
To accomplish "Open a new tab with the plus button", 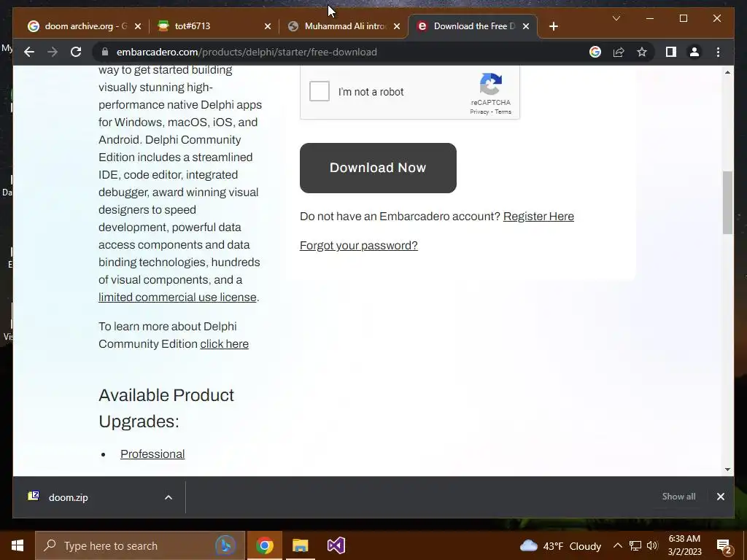I will click(x=553, y=26).
